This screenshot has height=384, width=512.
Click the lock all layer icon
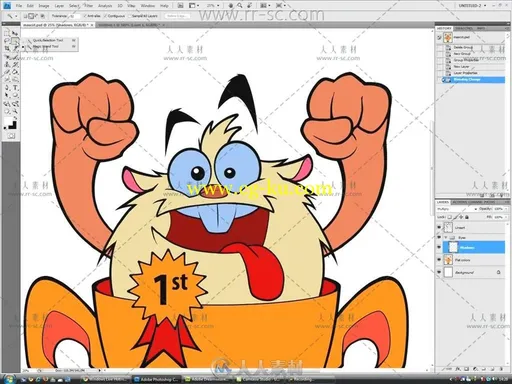467,217
